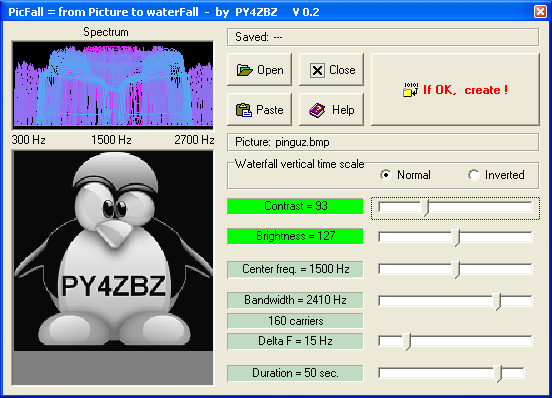The height and width of the screenshot is (398, 552).
Task: Click the purple book Help icon
Action: pyautogui.click(x=317, y=110)
